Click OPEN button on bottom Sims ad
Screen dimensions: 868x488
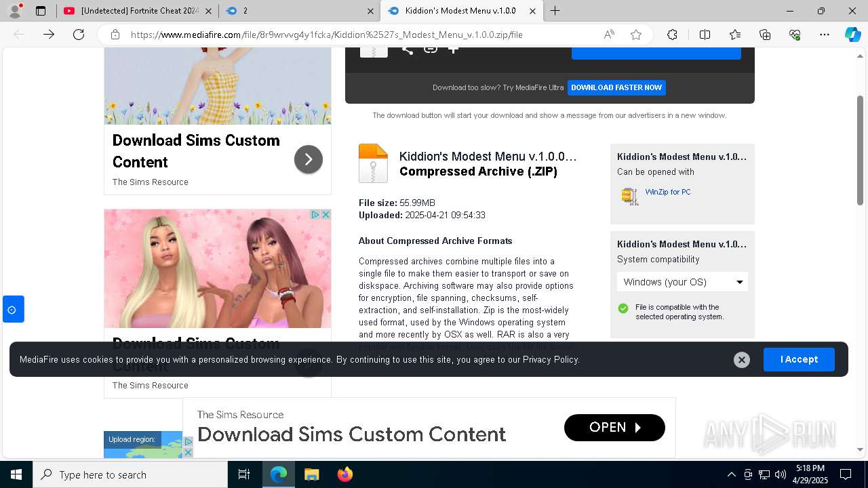click(614, 427)
